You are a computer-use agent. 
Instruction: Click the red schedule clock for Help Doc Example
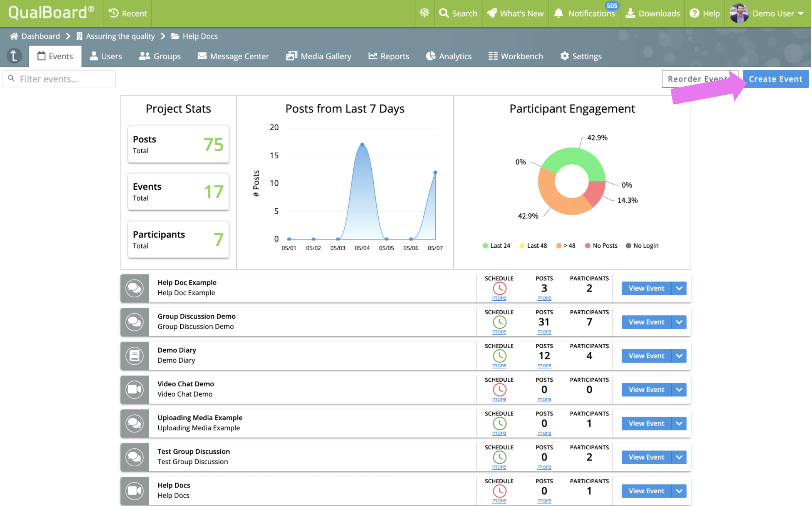(x=499, y=288)
